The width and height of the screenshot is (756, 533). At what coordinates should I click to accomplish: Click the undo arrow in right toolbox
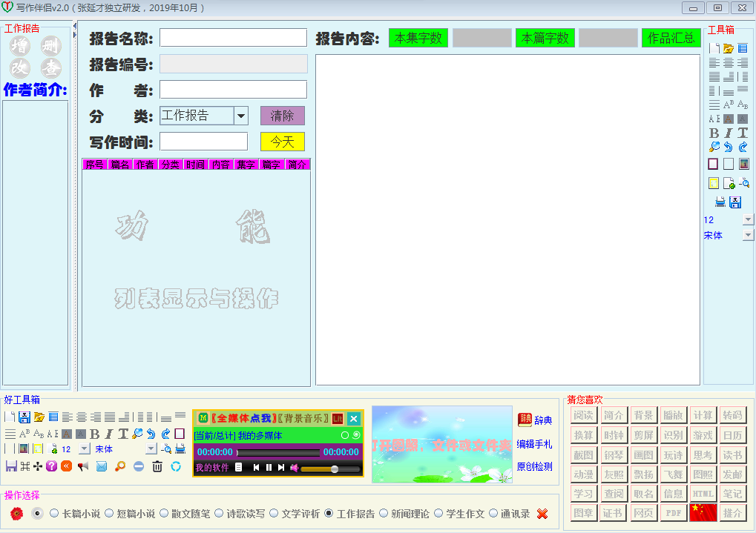[728, 147]
